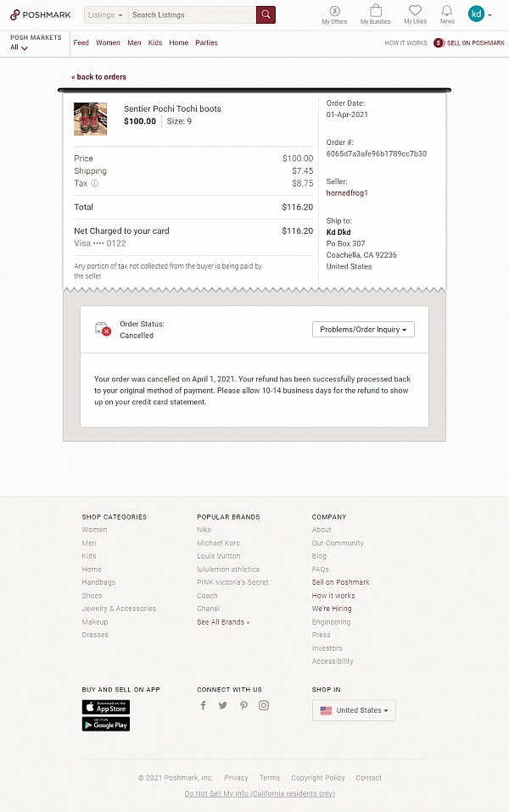Screen dimensions: 509x812
Task: Switch to the Women market tab
Action: 108,42
